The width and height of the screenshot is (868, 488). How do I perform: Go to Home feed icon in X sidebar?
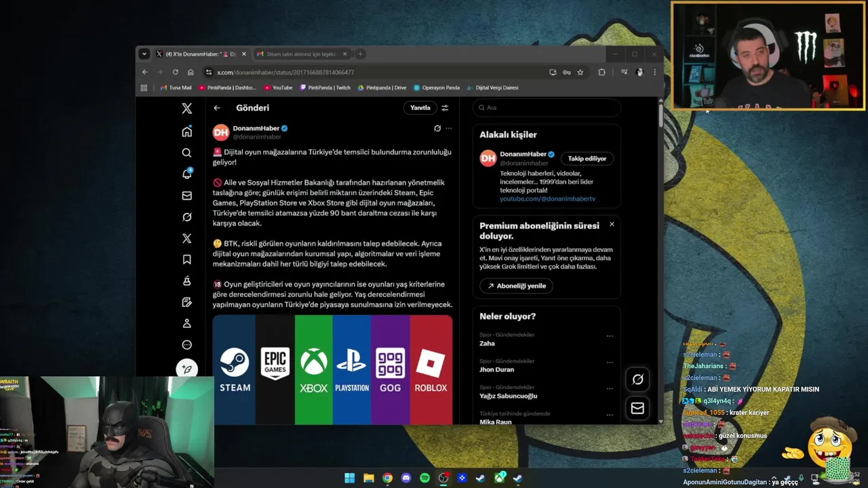click(x=187, y=131)
